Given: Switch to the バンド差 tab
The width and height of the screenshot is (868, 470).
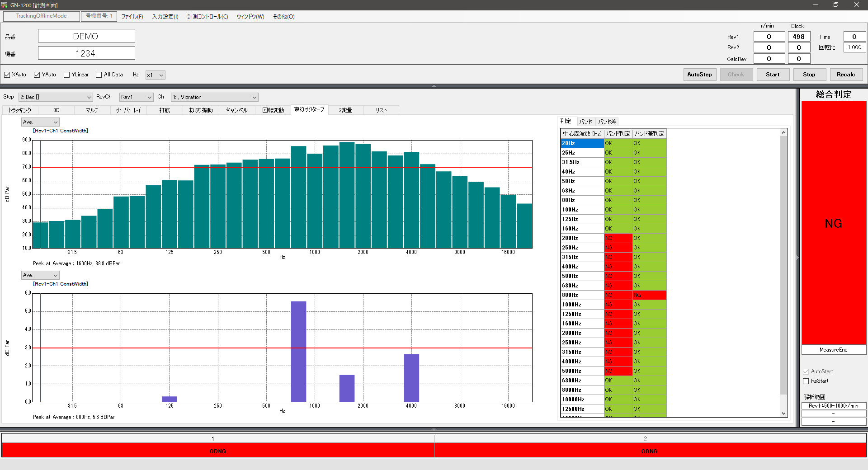Looking at the screenshot, I should [x=607, y=122].
